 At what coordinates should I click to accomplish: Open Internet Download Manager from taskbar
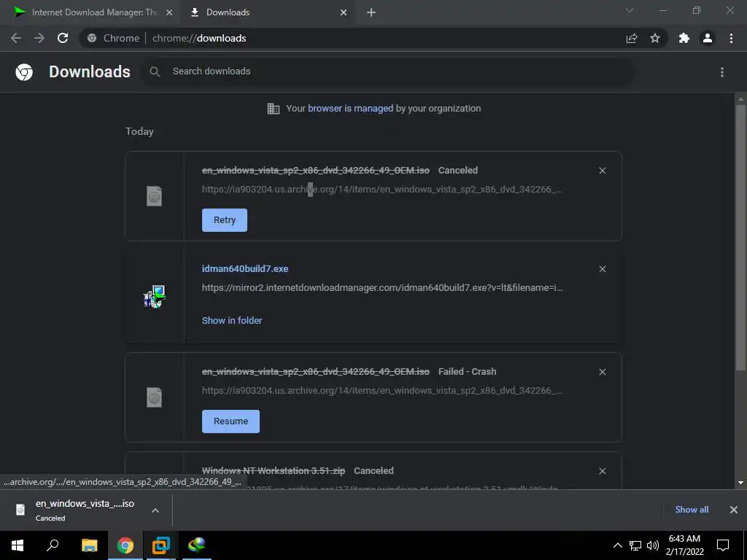coord(196,545)
